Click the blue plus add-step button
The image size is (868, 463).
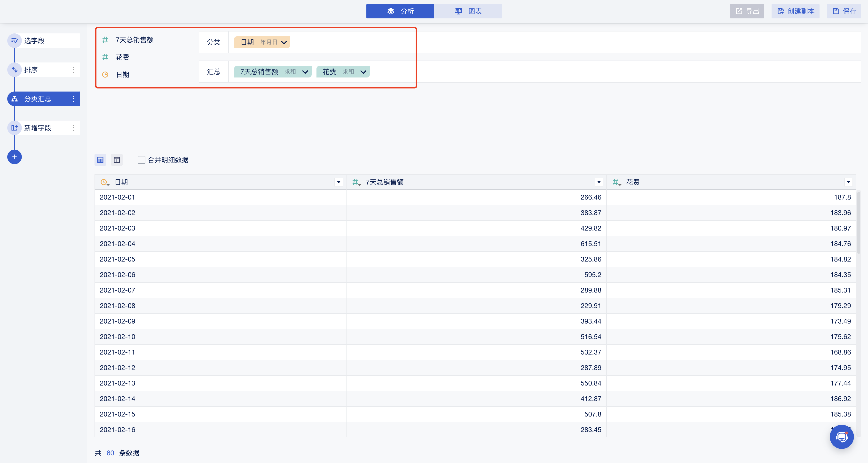[x=15, y=157]
